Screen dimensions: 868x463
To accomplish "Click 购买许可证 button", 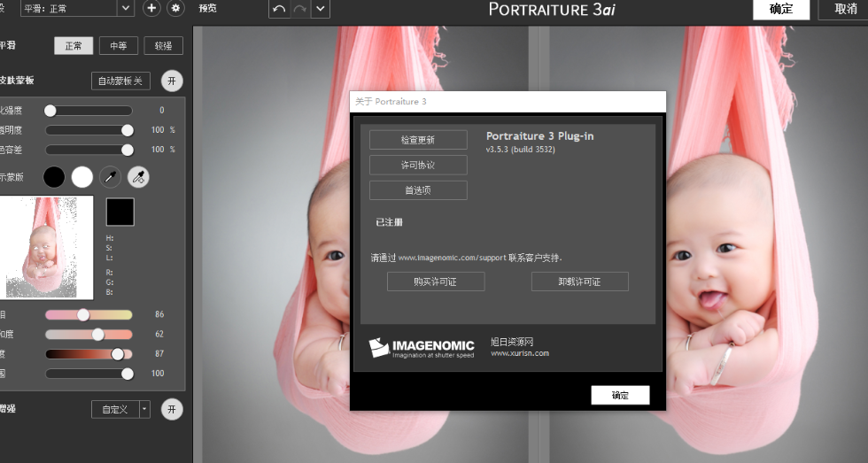I will point(436,282).
